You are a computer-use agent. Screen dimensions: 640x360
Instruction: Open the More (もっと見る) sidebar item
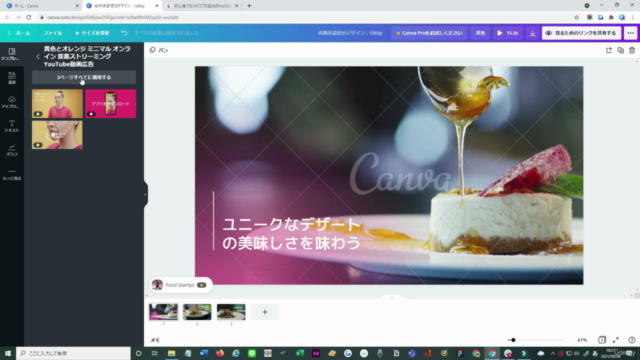point(11,174)
